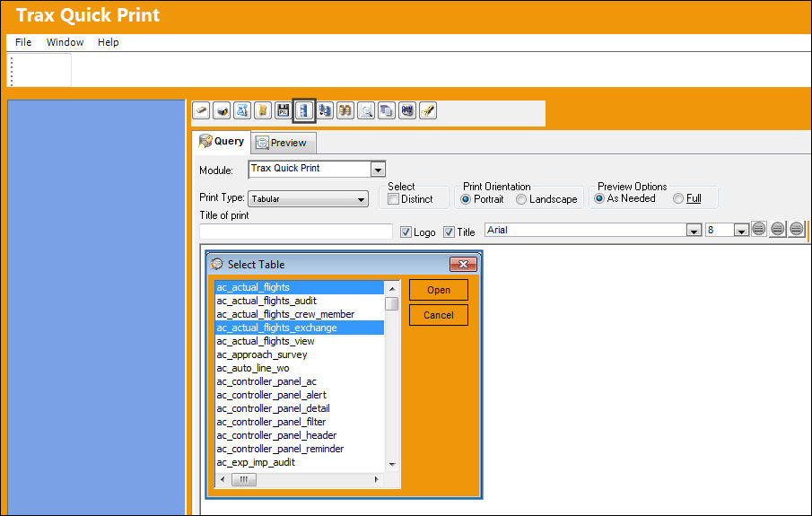The image size is (812, 516).
Task: Select ac_controller_panel_header table
Action: coord(300,435)
